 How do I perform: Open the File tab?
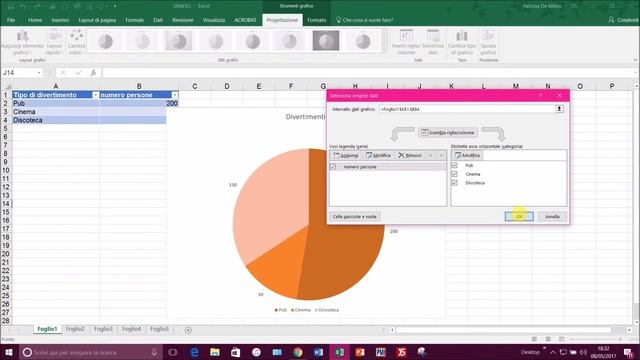[x=11, y=20]
